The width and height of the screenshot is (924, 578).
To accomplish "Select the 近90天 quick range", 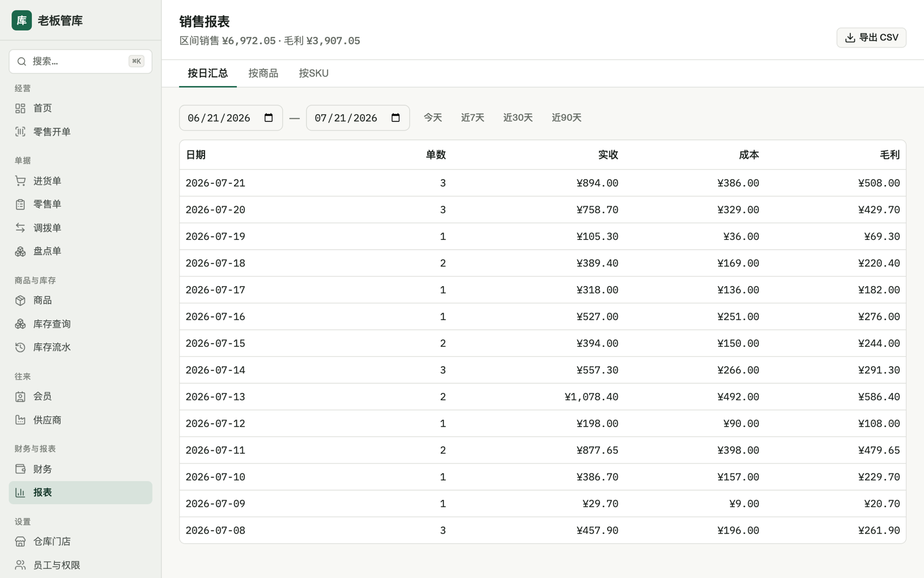I will tap(566, 118).
